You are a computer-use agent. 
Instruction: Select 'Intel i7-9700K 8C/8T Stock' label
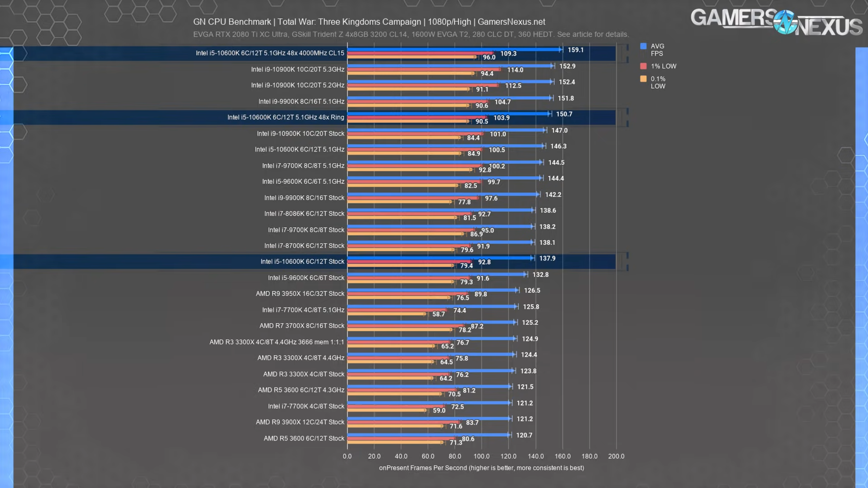[306, 230]
